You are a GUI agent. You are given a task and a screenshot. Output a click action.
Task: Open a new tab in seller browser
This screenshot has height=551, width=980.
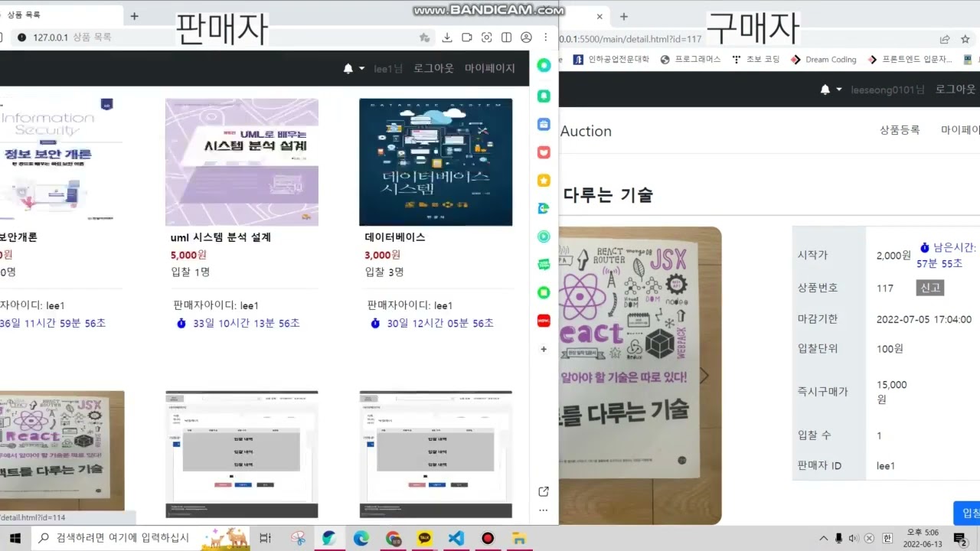[134, 16]
